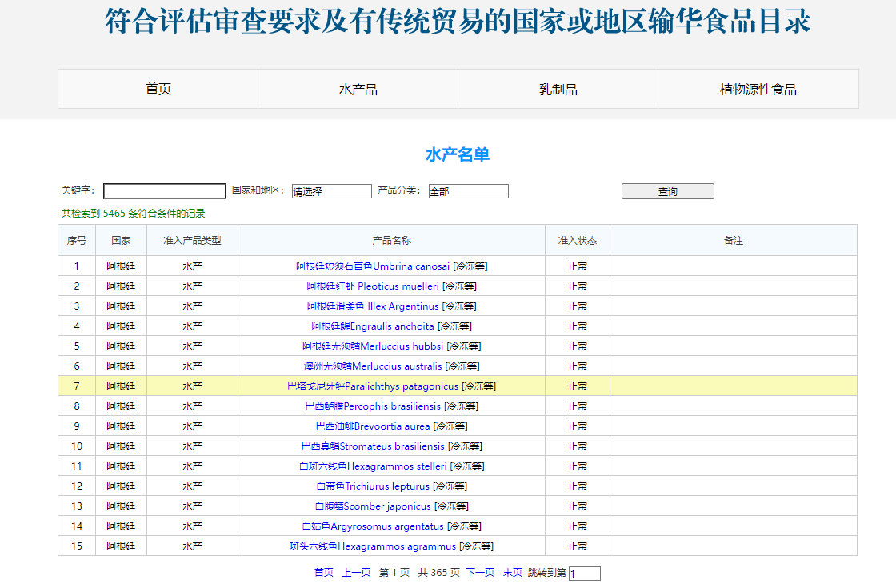Screen dimensions: 896x588
Task: Switch to the 乳制品 navigation tab
Action: click(x=558, y=89)
